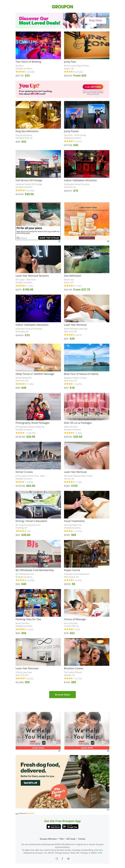Open the Facebook icon in the footer
This screenshot has width=125, height=868.
coord(62,858)
